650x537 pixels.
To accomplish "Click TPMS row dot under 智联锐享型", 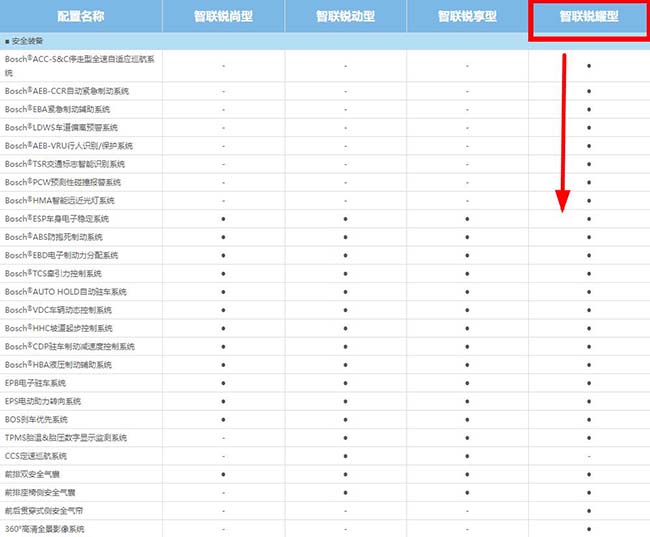I will coord(467,438).
